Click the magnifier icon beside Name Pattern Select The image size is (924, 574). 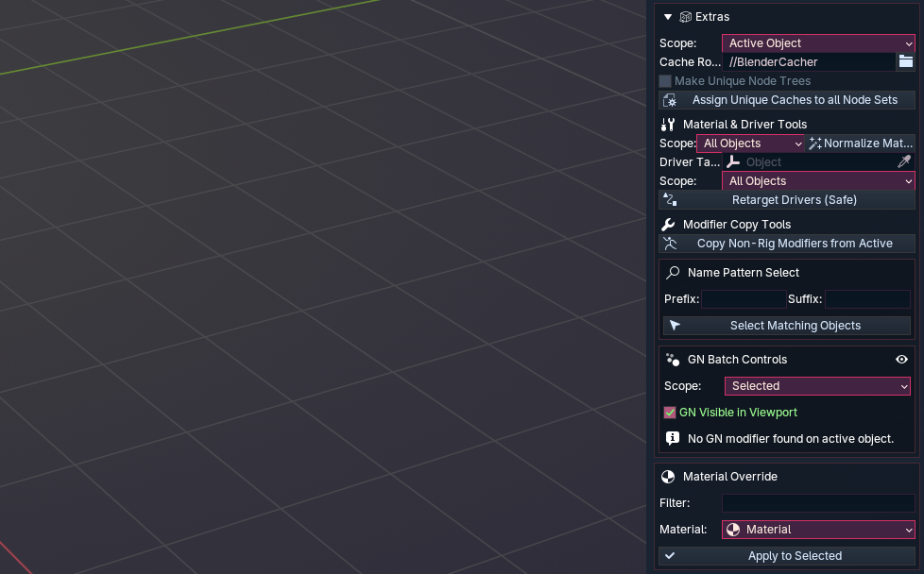tap(673, 273)
